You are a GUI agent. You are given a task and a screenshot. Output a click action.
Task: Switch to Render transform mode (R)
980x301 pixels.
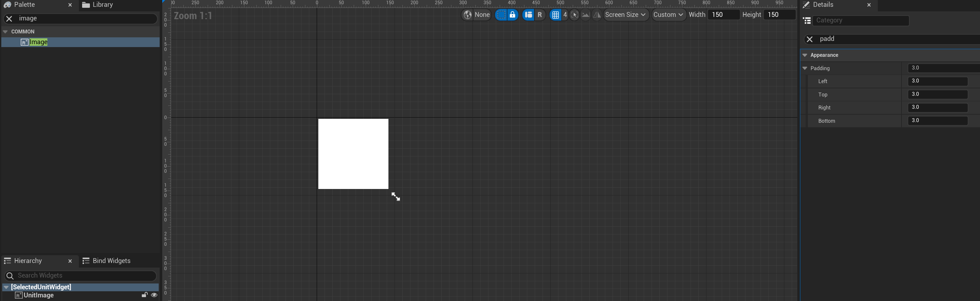539,15
